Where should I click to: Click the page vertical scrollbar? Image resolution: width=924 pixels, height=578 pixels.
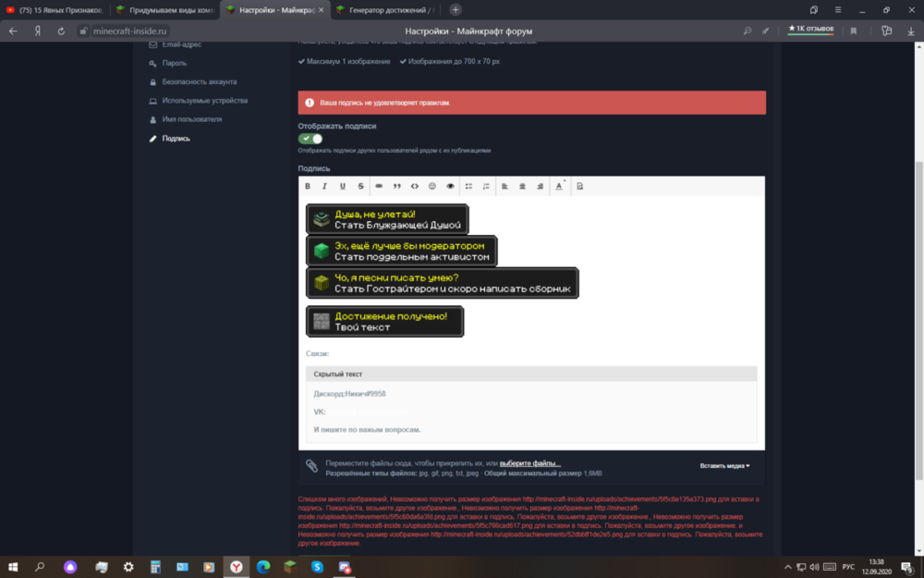click(918, 320)
